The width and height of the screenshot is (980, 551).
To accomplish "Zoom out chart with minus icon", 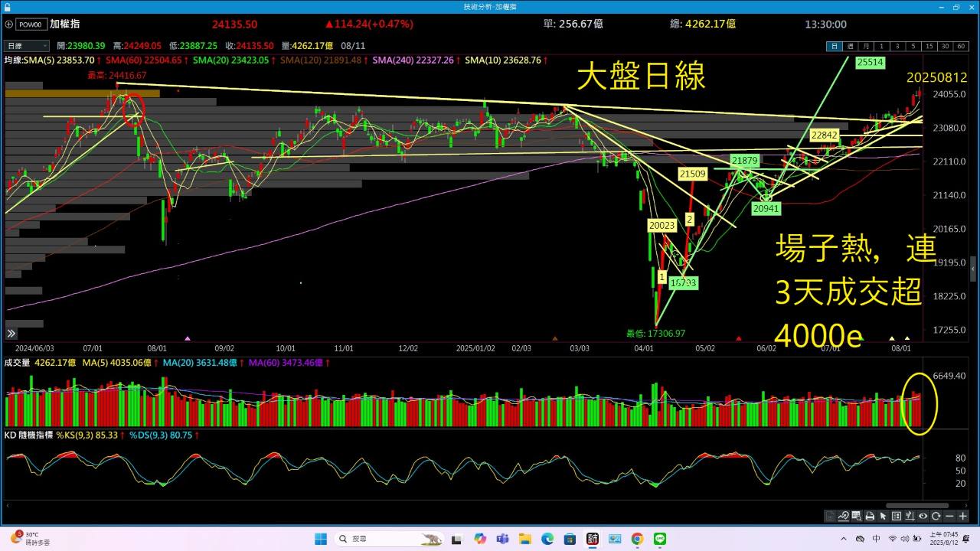I will (949, 517).
